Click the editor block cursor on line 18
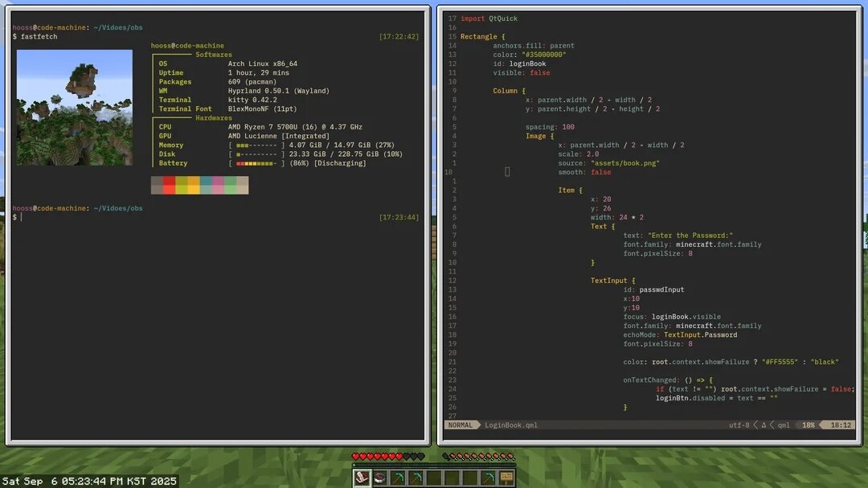Image resolution: width=868 pixels, height=488 pixels. tap(507, 172)
